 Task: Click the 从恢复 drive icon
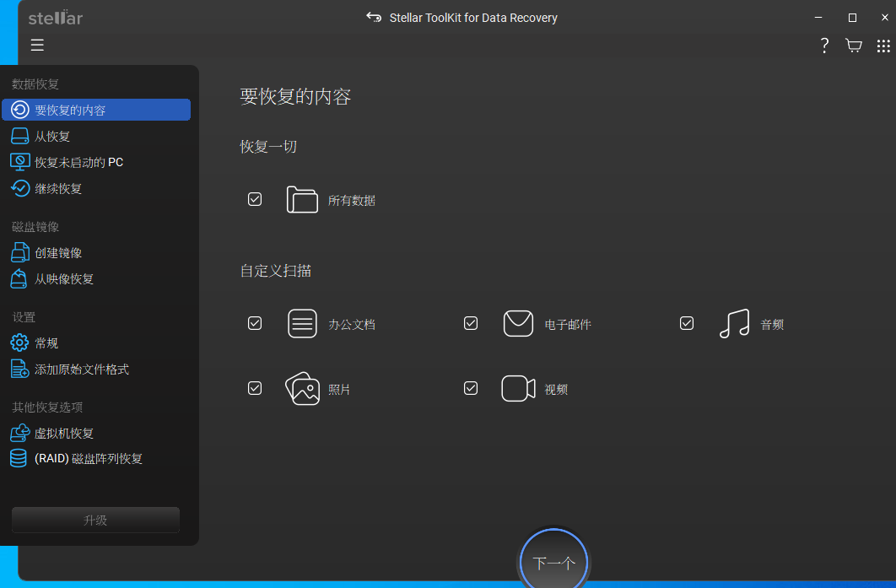(20, 136)
